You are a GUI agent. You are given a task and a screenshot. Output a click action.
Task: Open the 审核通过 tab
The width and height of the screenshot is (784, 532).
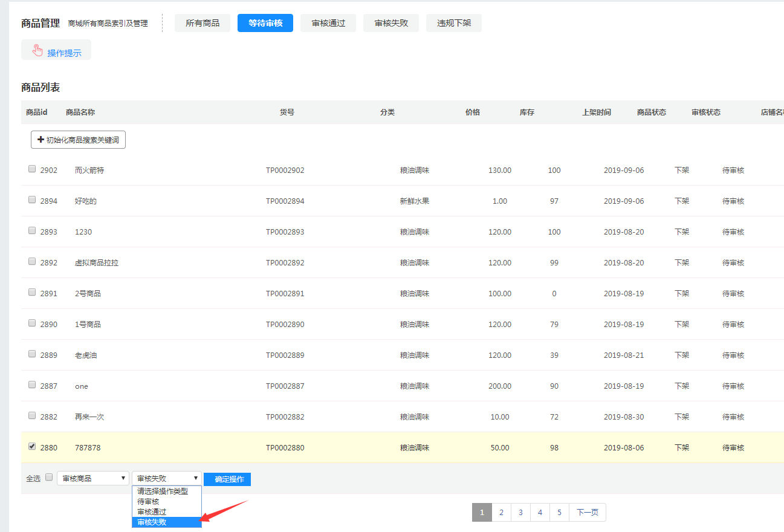point(328,23)
